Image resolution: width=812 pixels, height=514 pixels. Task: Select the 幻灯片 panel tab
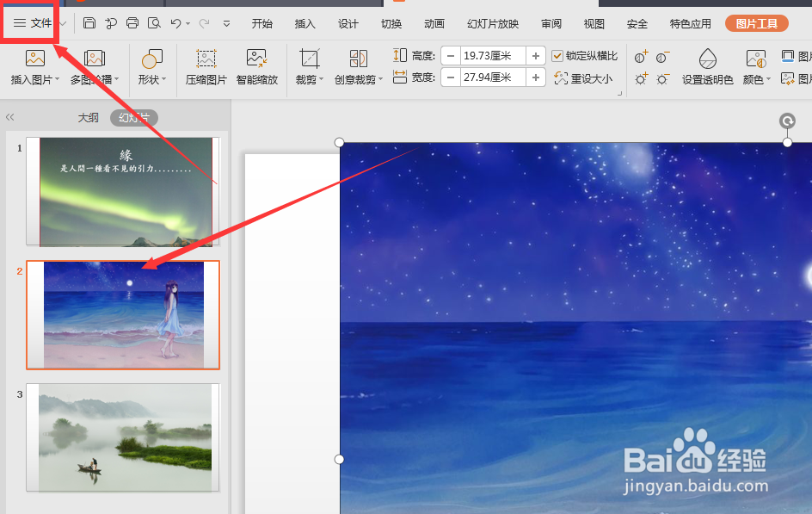pyautogui.click(x=134, y=118)
